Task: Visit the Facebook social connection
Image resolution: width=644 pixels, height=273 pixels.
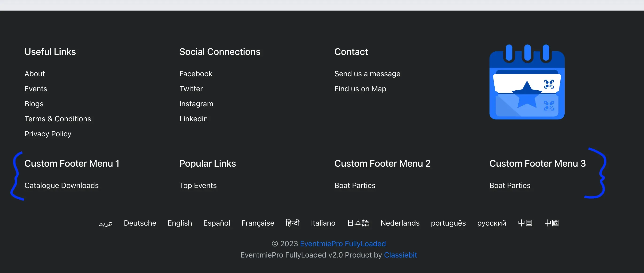Action: tap(196, 74)
